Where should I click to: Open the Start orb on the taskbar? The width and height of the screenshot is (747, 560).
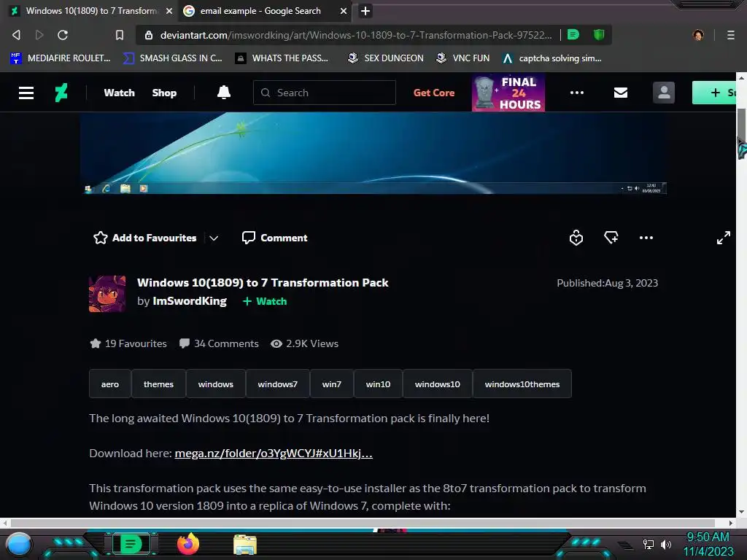18,544
